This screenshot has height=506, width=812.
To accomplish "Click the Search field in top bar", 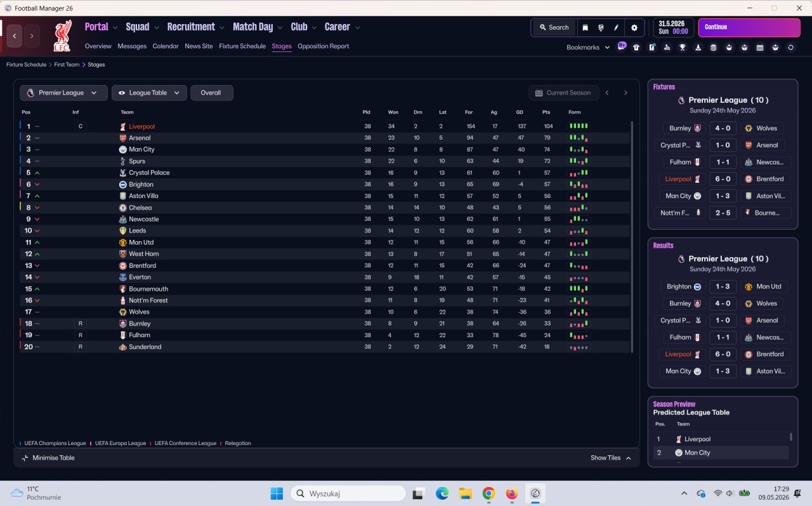I will (554, 28).
